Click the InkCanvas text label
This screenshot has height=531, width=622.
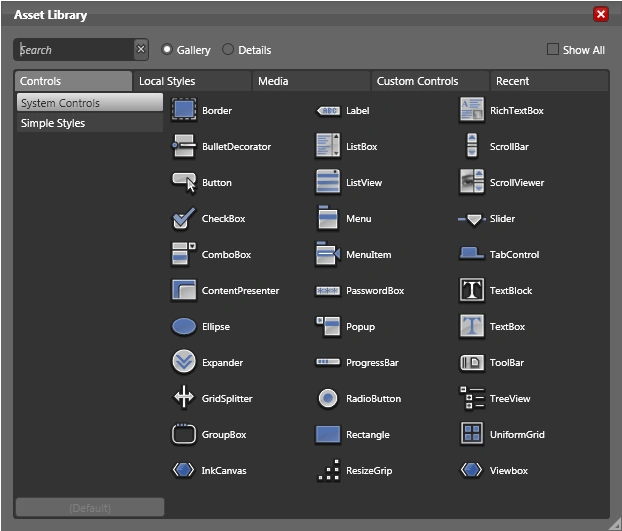tap(224, 471)
